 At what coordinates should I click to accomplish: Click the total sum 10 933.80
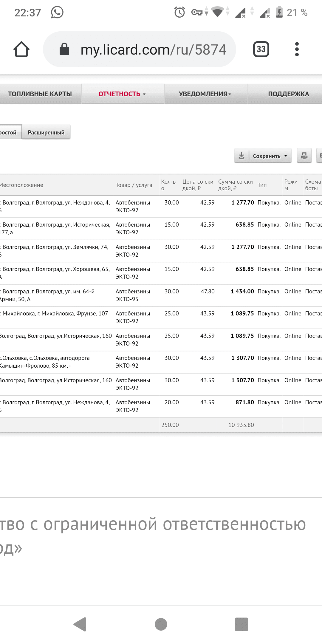[241, 425]
